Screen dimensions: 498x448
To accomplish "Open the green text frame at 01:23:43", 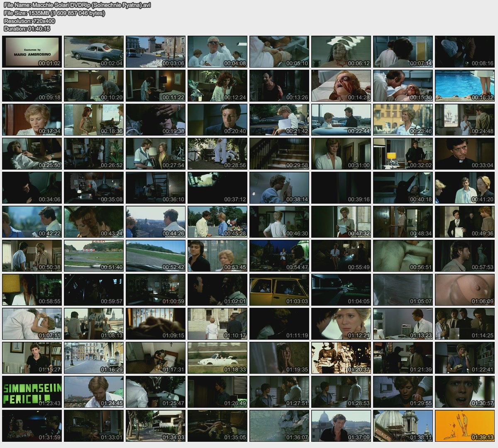I will point(32,391).
